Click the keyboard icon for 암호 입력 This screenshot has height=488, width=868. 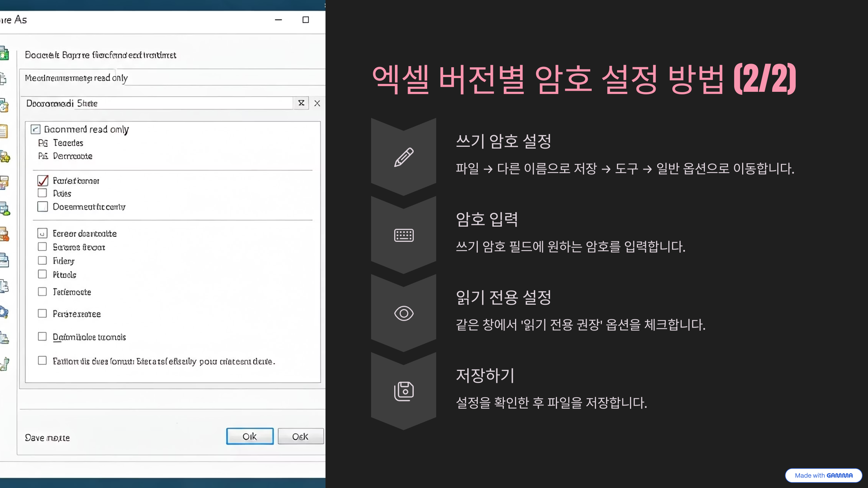(404, 235)
